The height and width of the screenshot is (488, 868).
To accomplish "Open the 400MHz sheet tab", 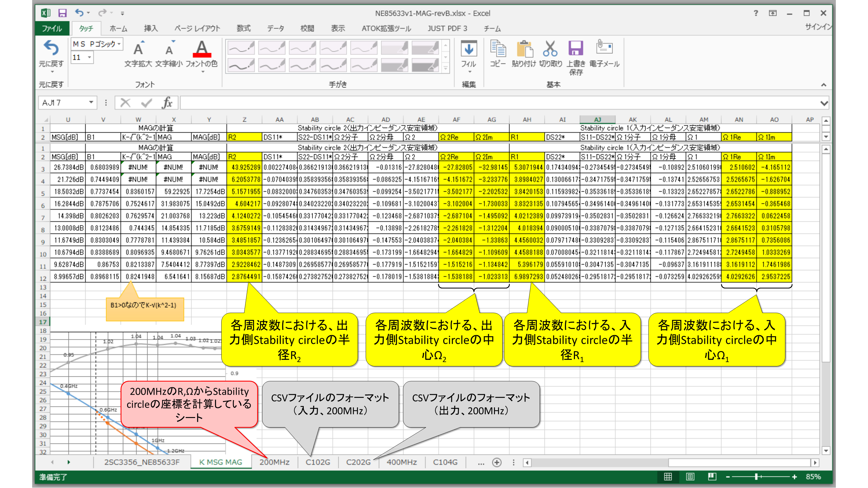I will pos(402,462).
